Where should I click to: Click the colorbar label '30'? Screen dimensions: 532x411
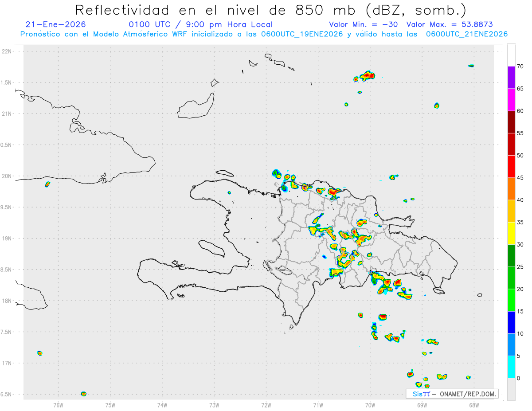pyautogui.click(x=520, y=245)
